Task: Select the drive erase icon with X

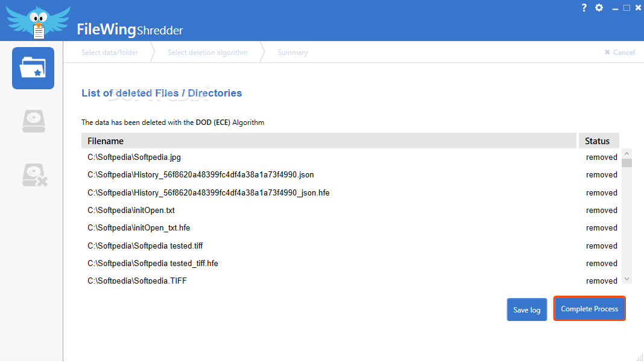Action: tap(34, 175)
